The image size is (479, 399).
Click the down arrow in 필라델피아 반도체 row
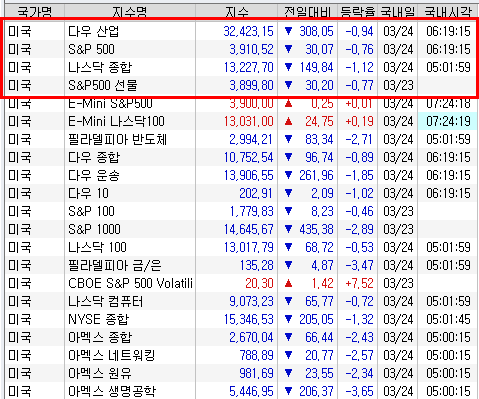pos(289,139)
